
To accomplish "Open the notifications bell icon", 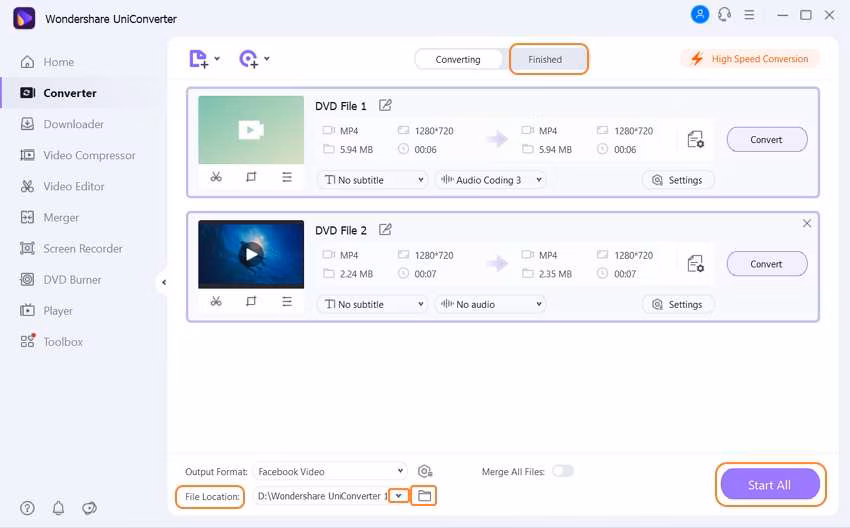I will [59, 508].
